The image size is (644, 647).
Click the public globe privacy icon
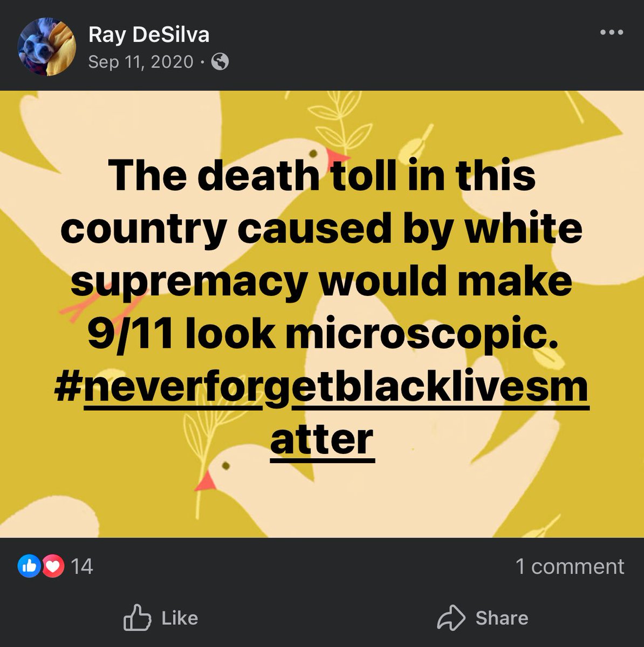(220, 62)
